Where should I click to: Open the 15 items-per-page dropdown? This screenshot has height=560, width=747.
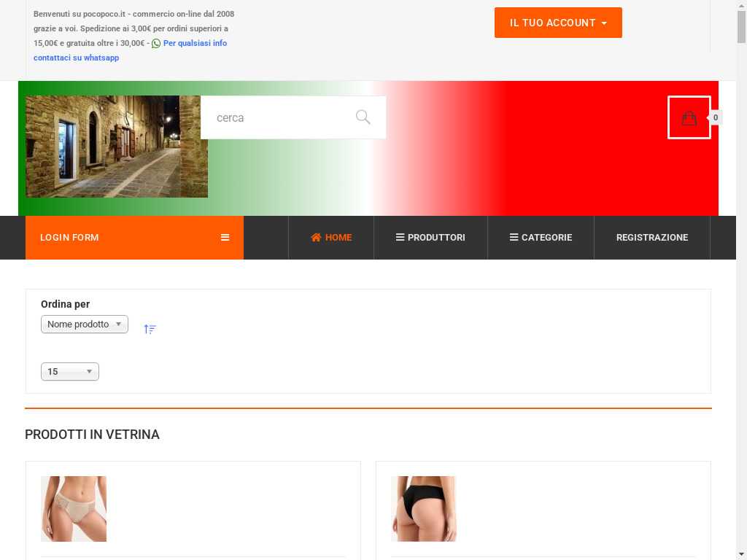click(x=70, y=372)
